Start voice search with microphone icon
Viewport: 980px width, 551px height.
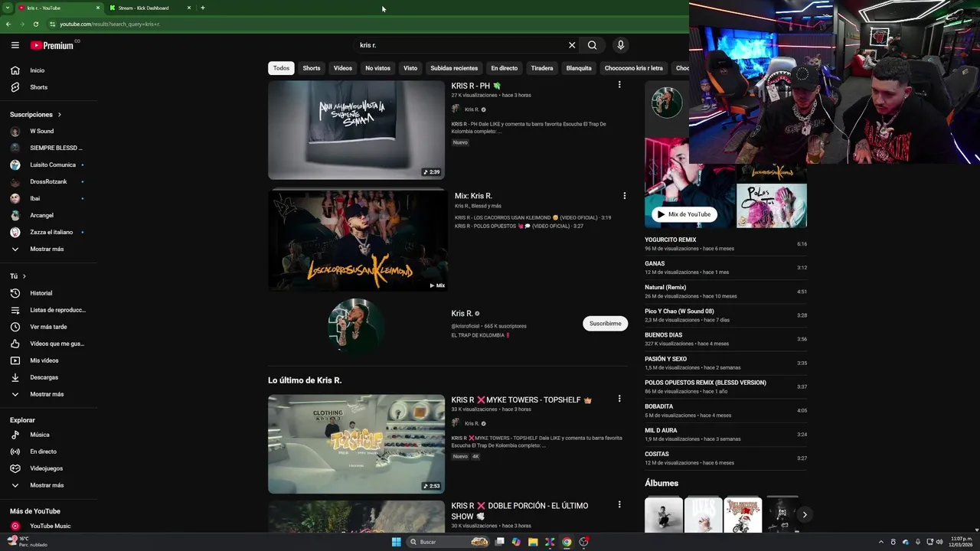(x=620, y=45)
